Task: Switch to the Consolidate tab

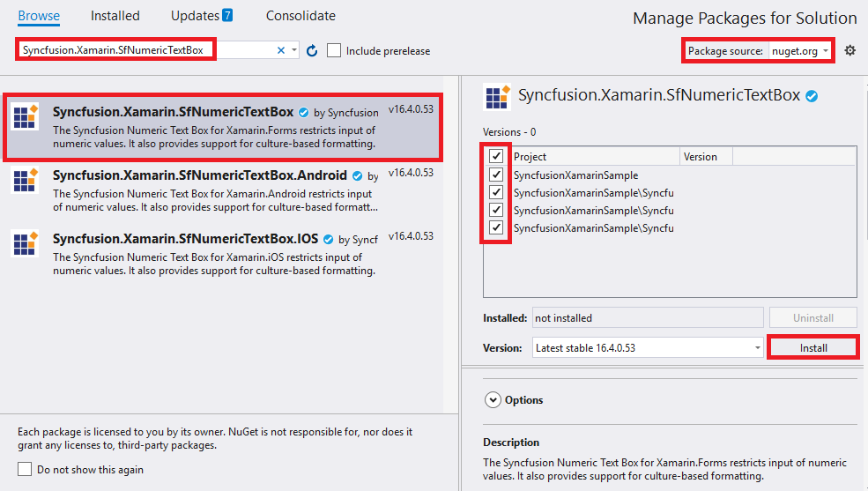Action: (300, 16)
